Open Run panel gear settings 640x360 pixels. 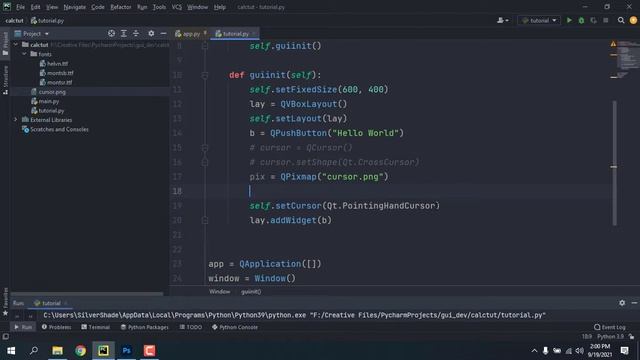(622, 303)
